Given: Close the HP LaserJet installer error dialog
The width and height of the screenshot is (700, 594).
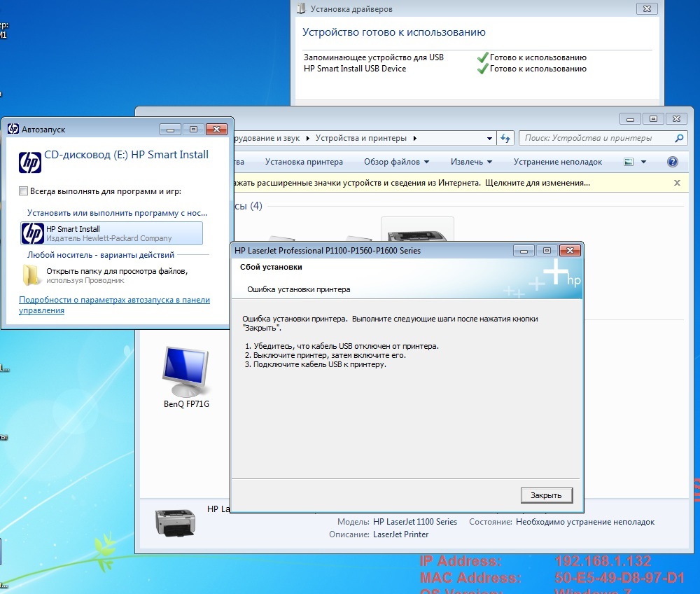Looking at the screenshot, I should (x=570, y=251).
